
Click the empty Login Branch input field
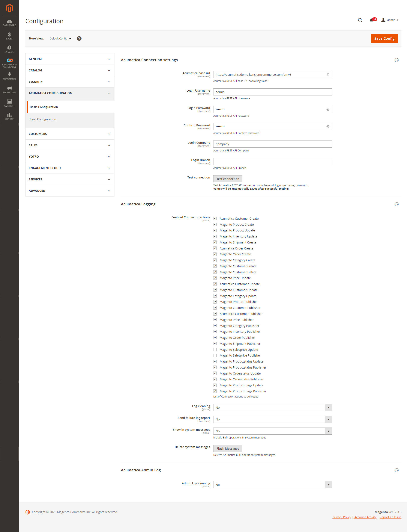coord(273,162)
